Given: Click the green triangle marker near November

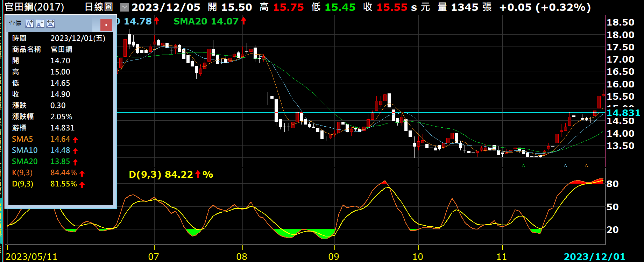Looking at the screenshot, I should click(523, 165).
